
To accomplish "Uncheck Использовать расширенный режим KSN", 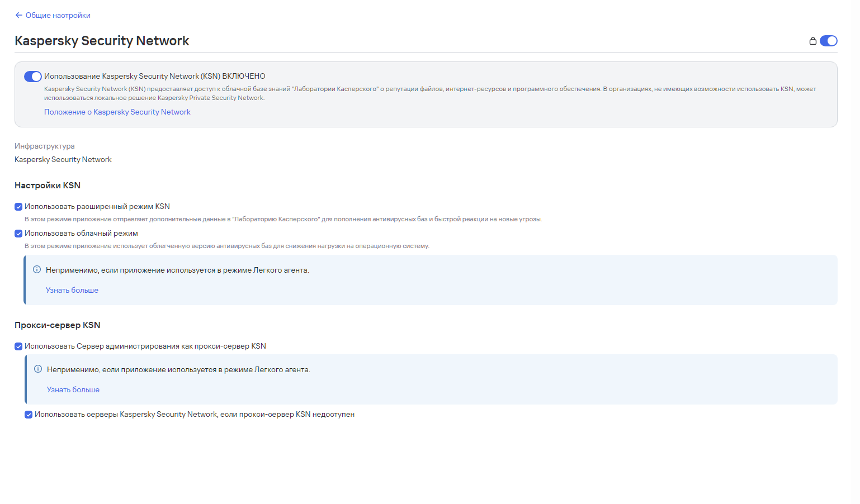I will point(18,207).
